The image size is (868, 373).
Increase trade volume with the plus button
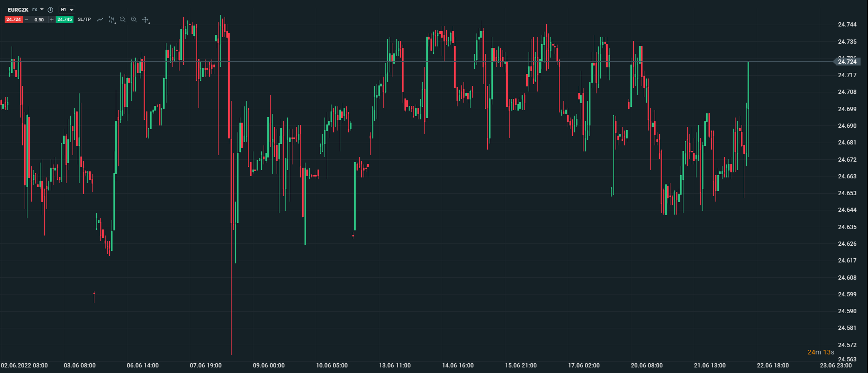(x=52, y=20)
